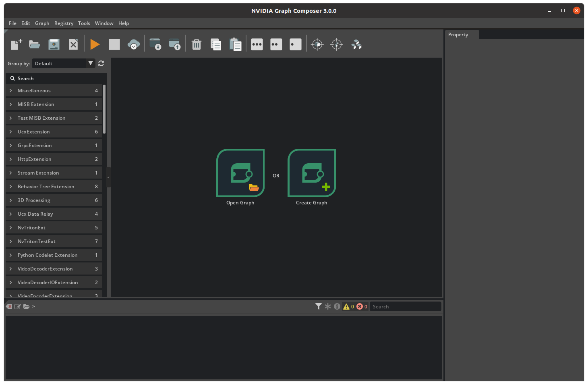Expand the MISB Extension group
Viewport: 588px width, 385px height.
(x=11, y=104)
